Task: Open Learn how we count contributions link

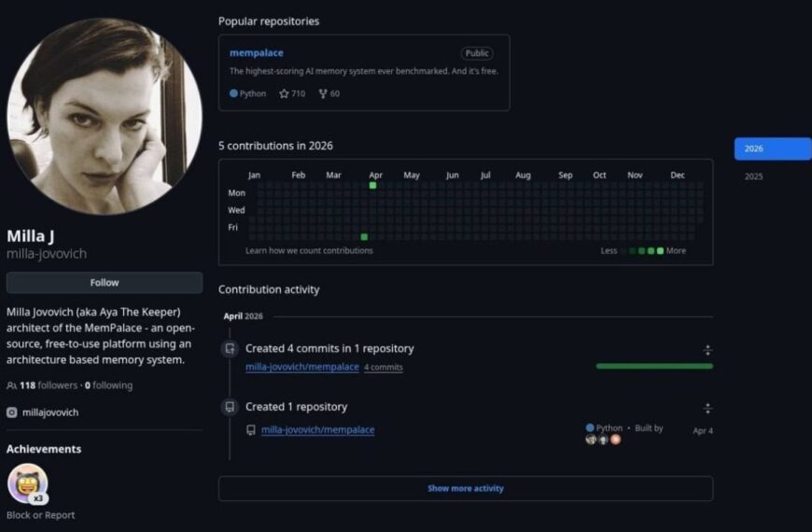Action: (309, 251)
